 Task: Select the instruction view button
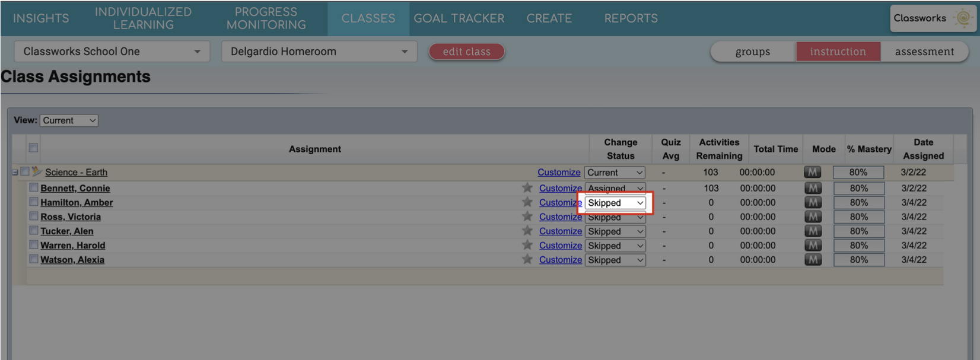pyautogui.click(x=838, y=52)
